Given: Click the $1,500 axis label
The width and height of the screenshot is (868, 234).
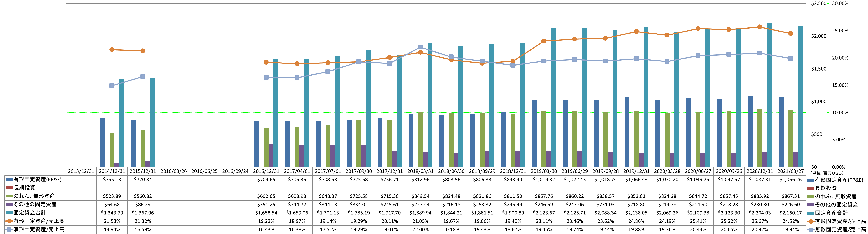Looking at the screenshot, I should [x=818, y=69].
